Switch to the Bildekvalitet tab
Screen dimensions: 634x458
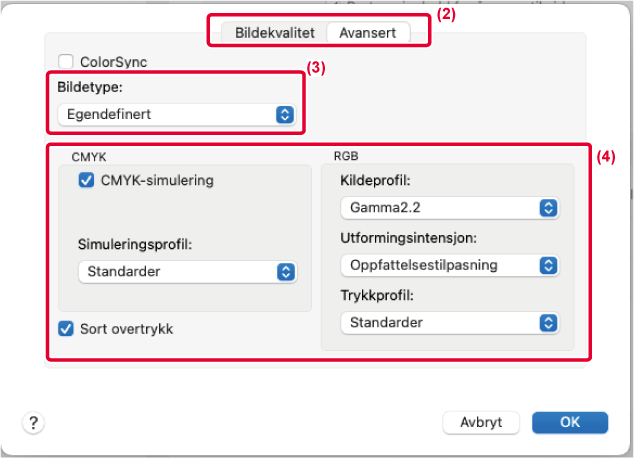pyautogui.click(x=275, y=33)
